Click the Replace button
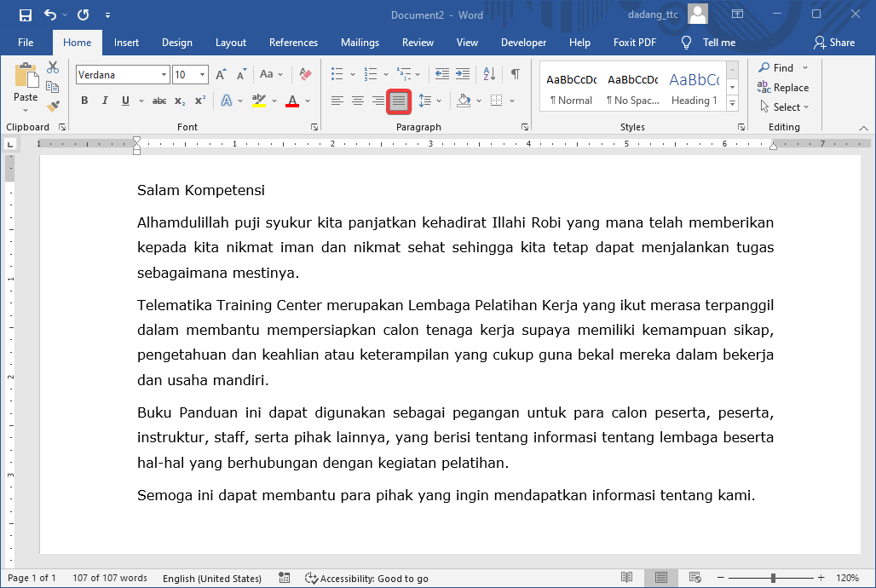This screenshot has width=876, height=588. pyautogui.click(x=783, y=88)
